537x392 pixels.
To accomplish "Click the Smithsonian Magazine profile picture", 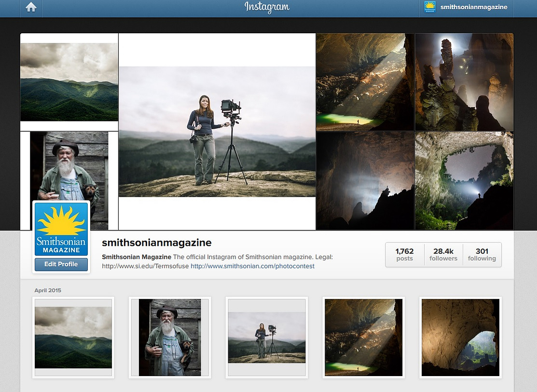I will [x=61, y=229].
